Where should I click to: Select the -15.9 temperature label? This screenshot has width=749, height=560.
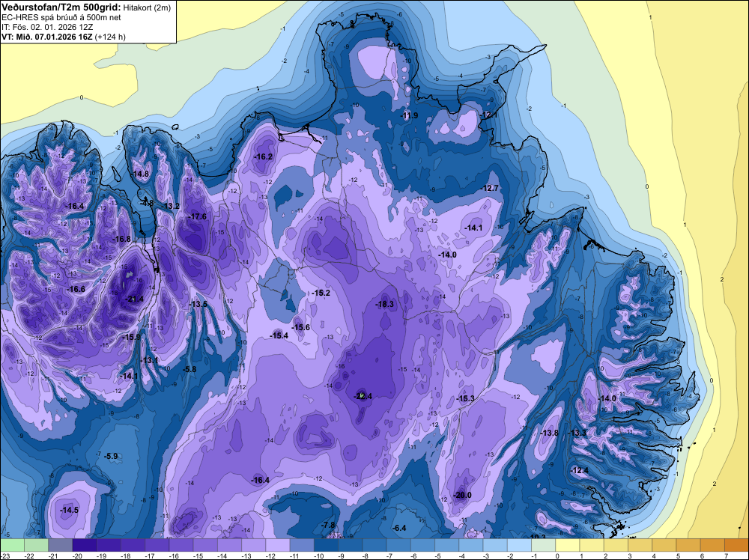132,337
